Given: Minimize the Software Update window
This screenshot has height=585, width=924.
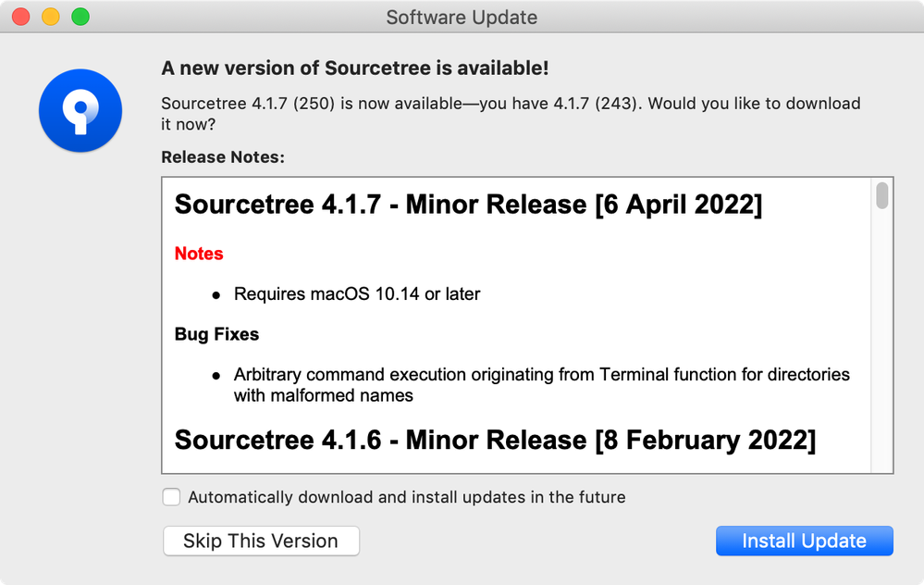Looking at the screenshot, I should pos(51,17).
